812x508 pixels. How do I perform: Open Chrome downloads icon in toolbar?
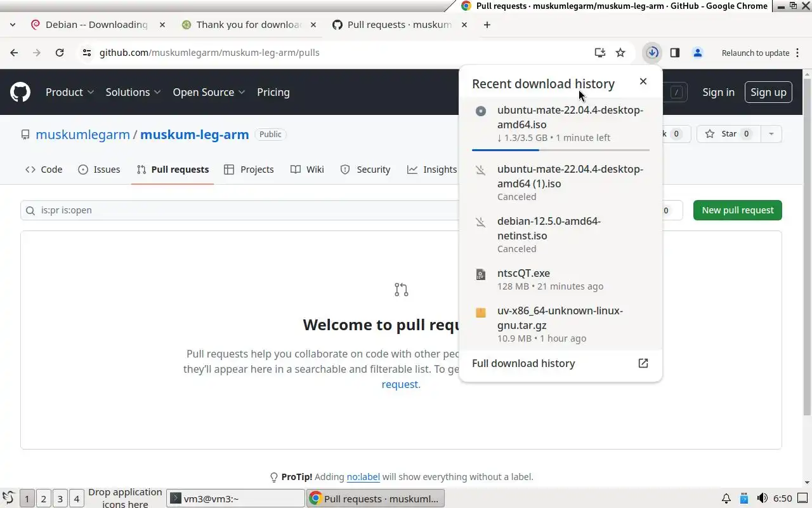pos(652,53)
